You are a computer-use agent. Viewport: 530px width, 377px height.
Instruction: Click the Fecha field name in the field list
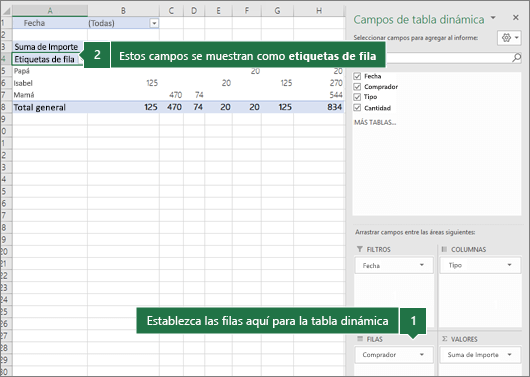(x=372, y=76)
